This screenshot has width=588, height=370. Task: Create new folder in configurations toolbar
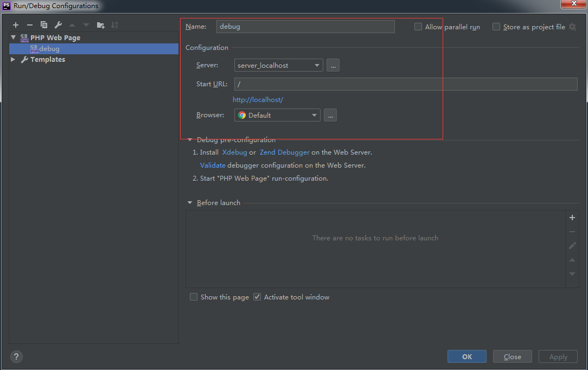pyautogui.click(x=100, y=25)
